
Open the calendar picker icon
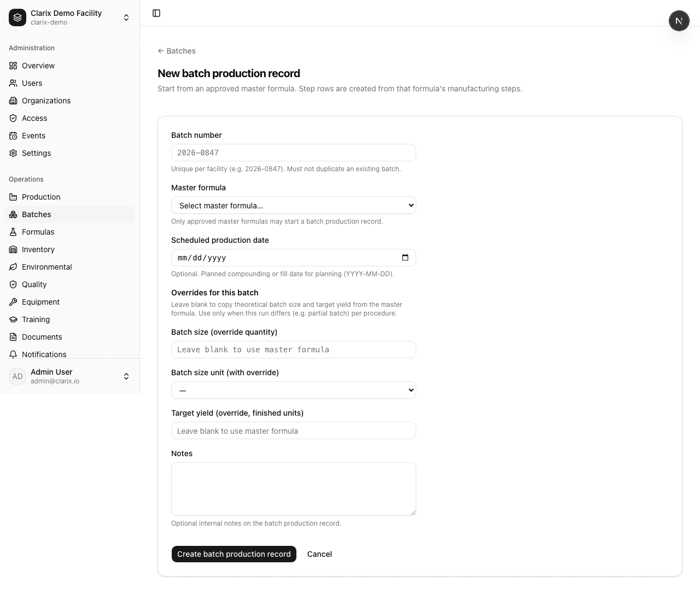(x=405, y=258)
